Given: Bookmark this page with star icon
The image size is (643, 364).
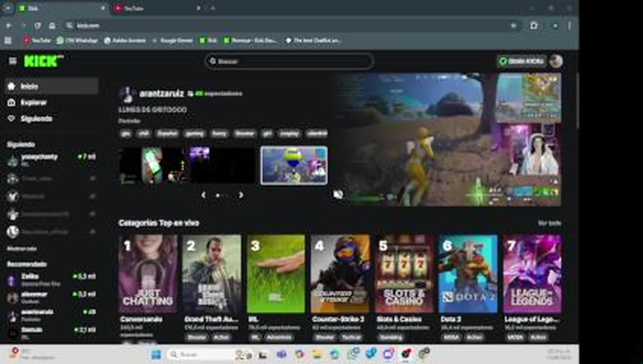Looking at the screenshot, I should pos(514,25).
